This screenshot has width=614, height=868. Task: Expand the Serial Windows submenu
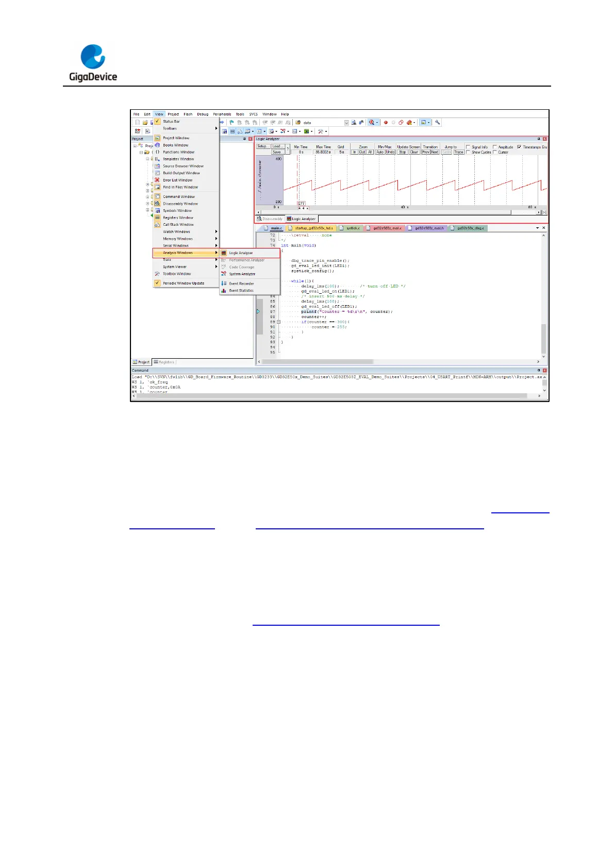pyautogui.click(x=186, y=245)
